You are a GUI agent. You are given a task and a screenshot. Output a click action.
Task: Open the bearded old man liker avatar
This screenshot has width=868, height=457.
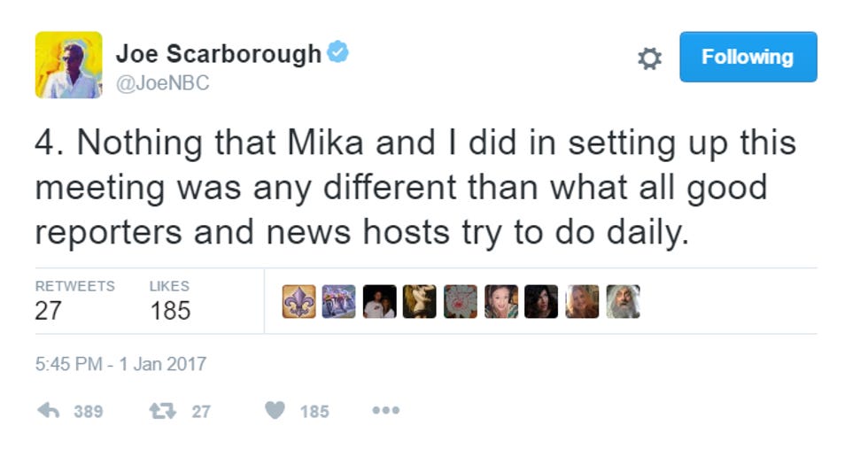click(x=624, y=301)
